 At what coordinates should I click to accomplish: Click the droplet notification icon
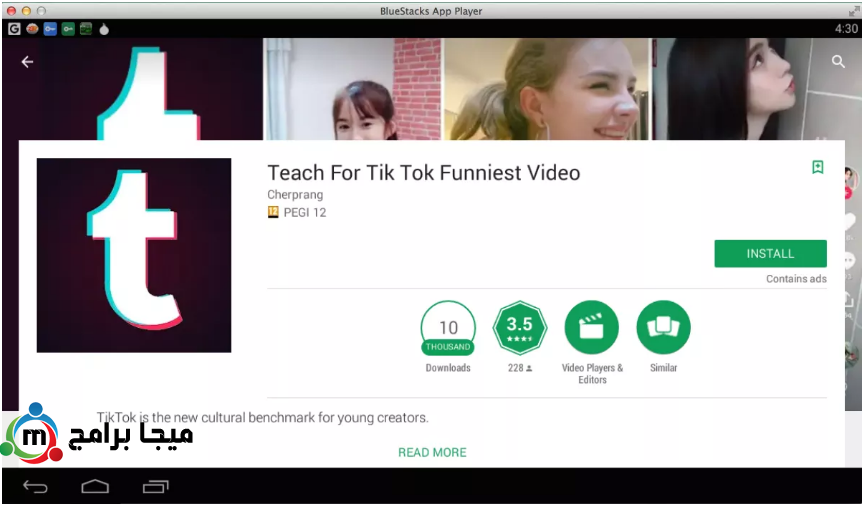tap(104, 29)
